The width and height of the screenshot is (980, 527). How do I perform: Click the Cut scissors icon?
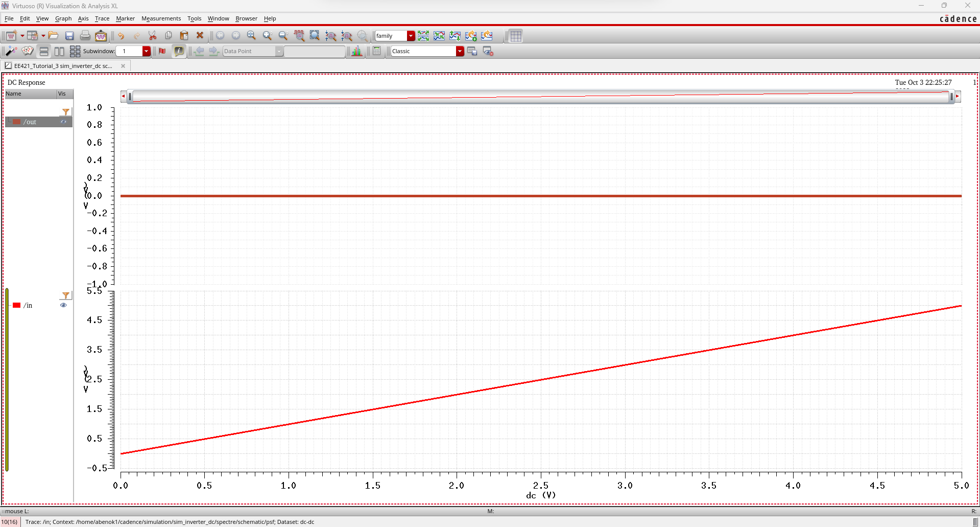[152, 36]
